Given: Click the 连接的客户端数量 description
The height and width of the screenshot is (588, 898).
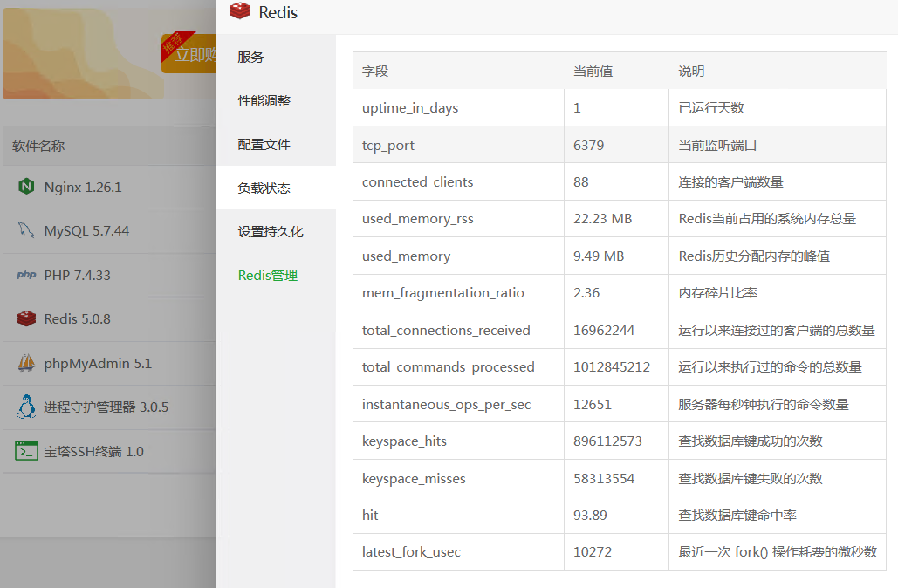Looking at the screenshot, I should click(730, 182).
